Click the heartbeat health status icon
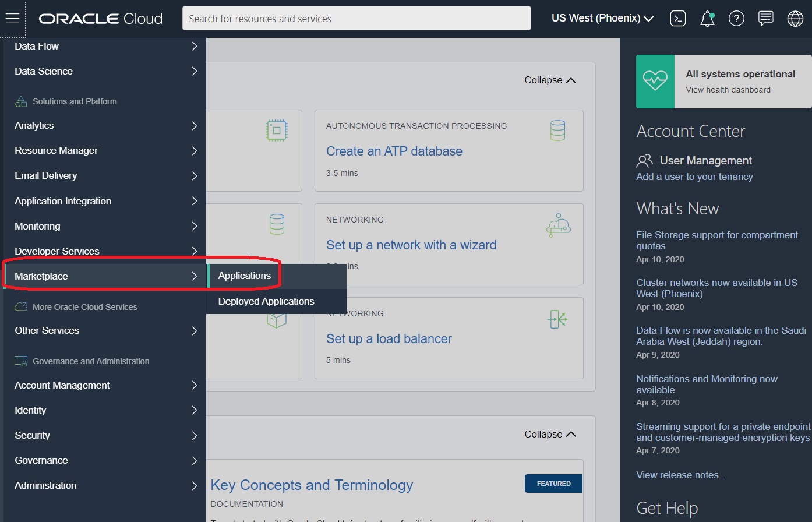 pos(655,82)
